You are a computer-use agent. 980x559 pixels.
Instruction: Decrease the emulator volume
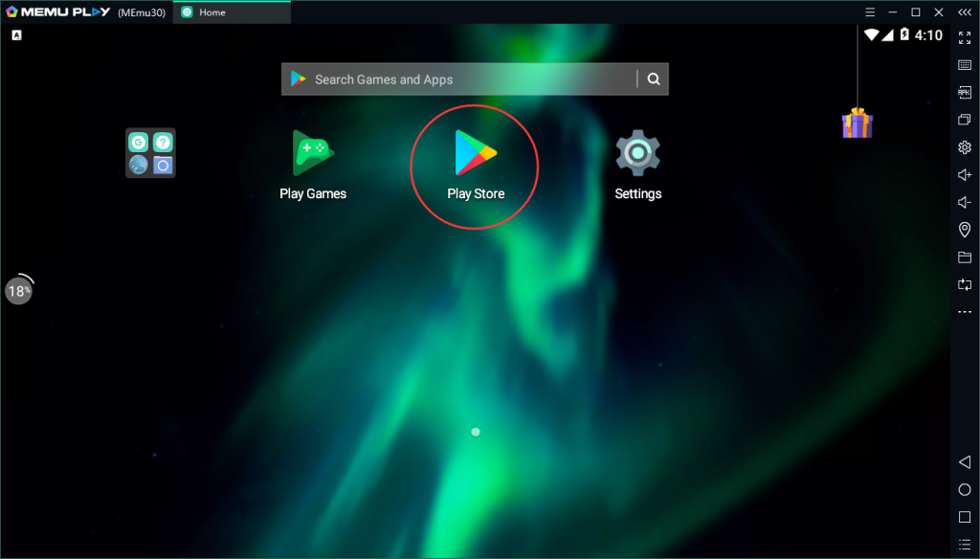point(965,202)
